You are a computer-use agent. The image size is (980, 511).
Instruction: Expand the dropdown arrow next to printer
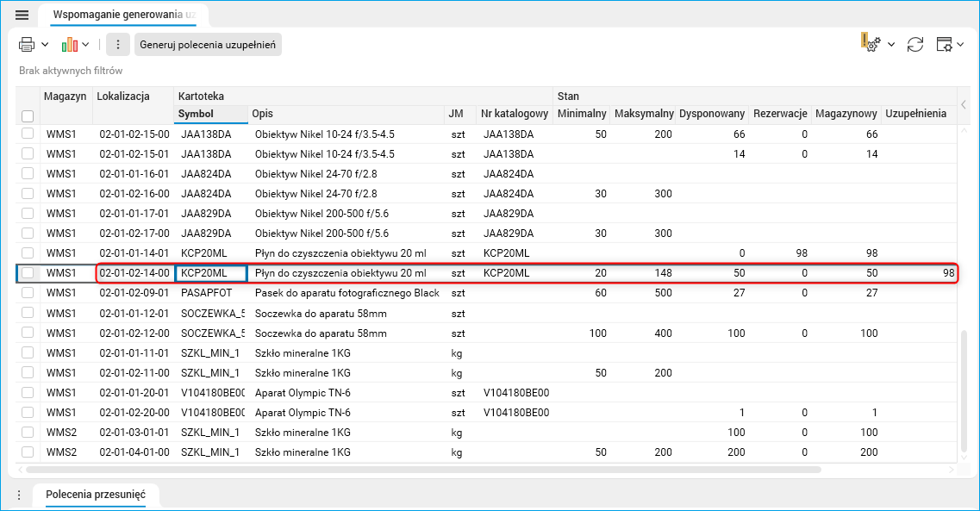tap(43, 45)
